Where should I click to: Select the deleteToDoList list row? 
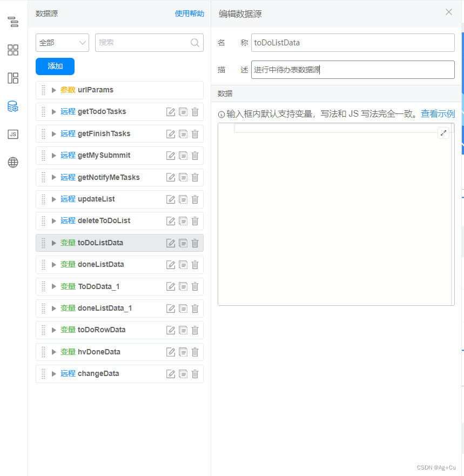tap(119, 221)
